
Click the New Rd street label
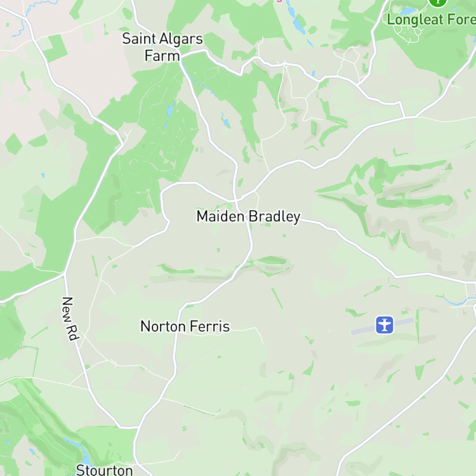pos(70,319)
